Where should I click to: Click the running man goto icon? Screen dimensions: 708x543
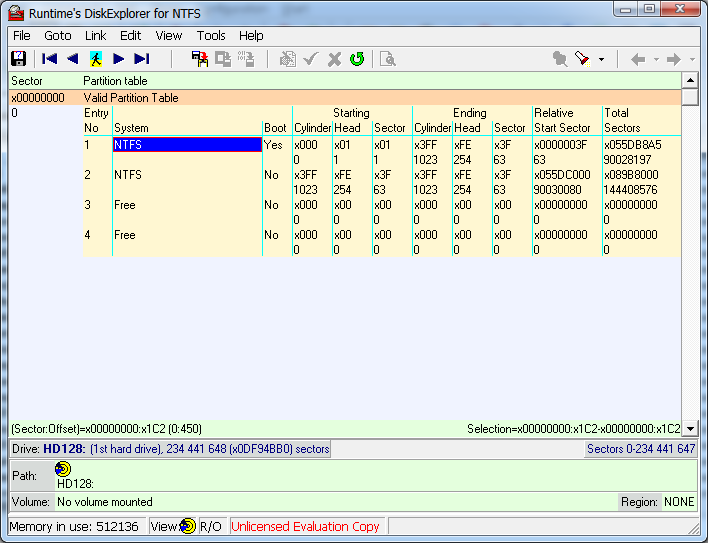96,59
